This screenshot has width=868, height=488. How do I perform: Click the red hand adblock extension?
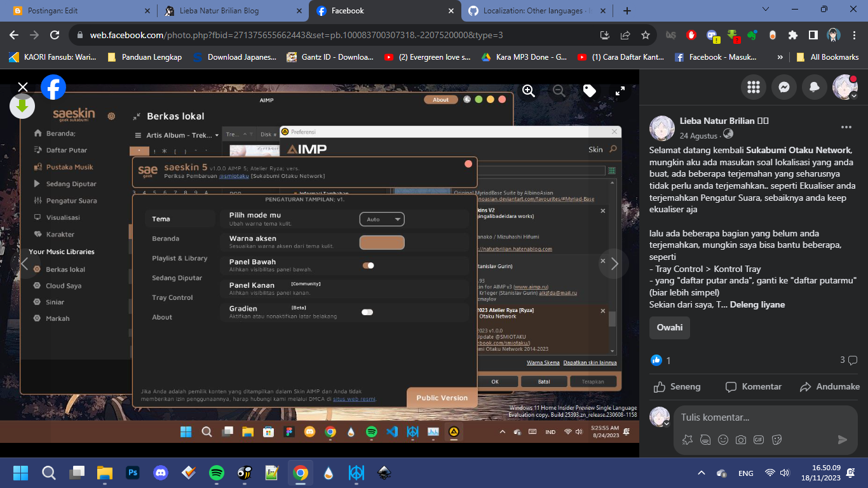pos(691,35)
